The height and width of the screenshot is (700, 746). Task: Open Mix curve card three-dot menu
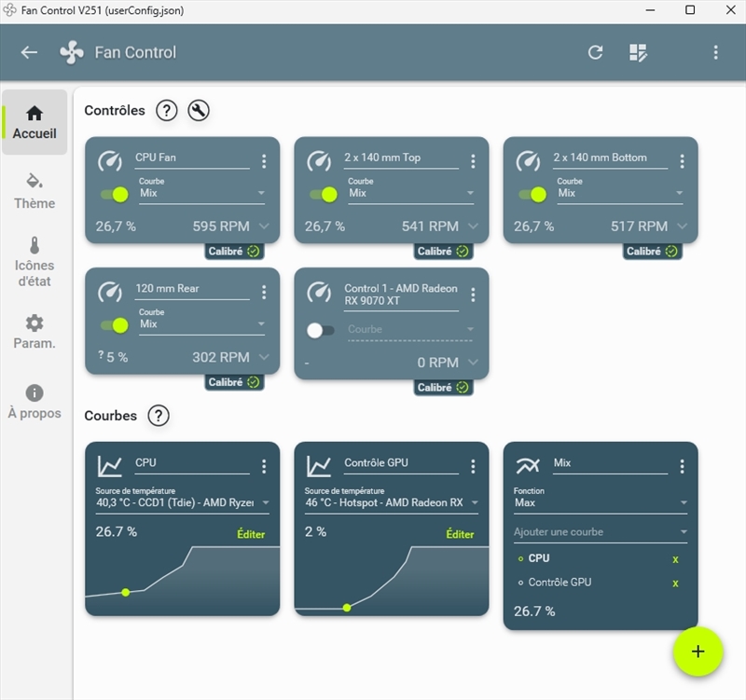[683, 466]
